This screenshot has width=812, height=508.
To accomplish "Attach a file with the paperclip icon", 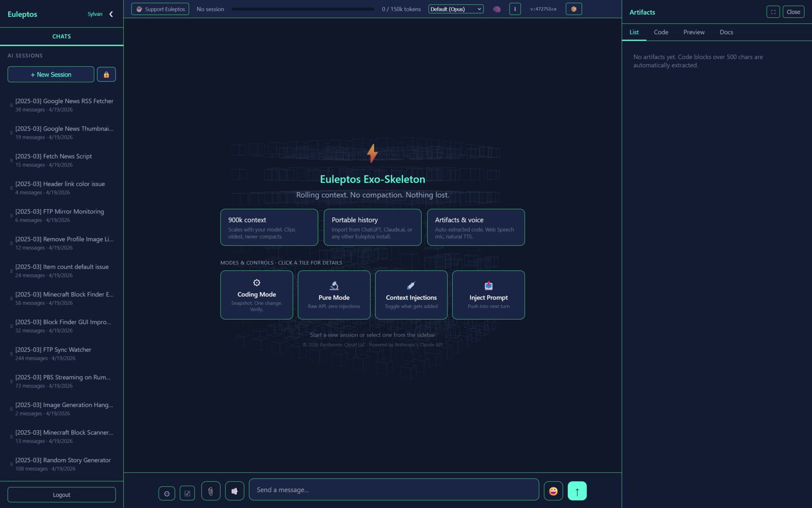I will pyautogui.click(x=211, y=491).
